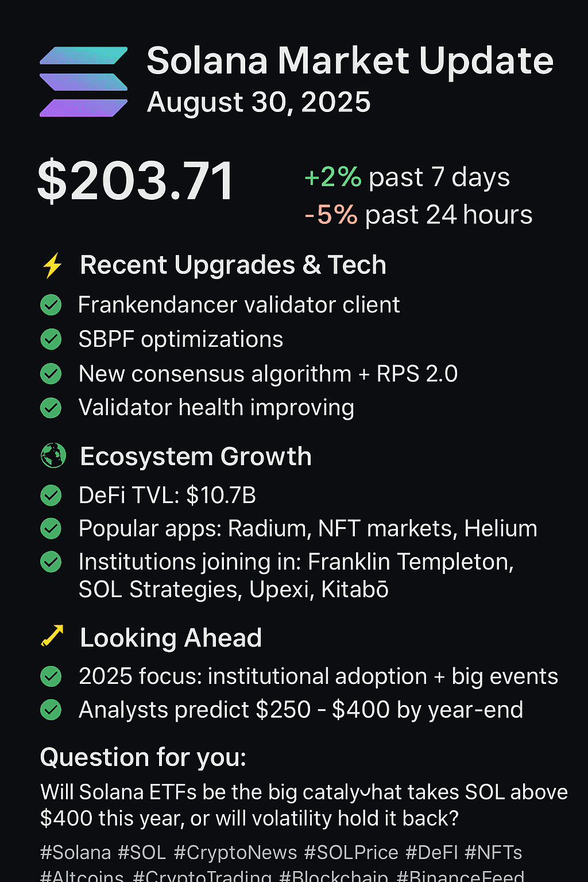Click the green checkmark next to SBPF optimizations
Image resolution: width=588 pixels, height=882 pixels.
[51, 339]
